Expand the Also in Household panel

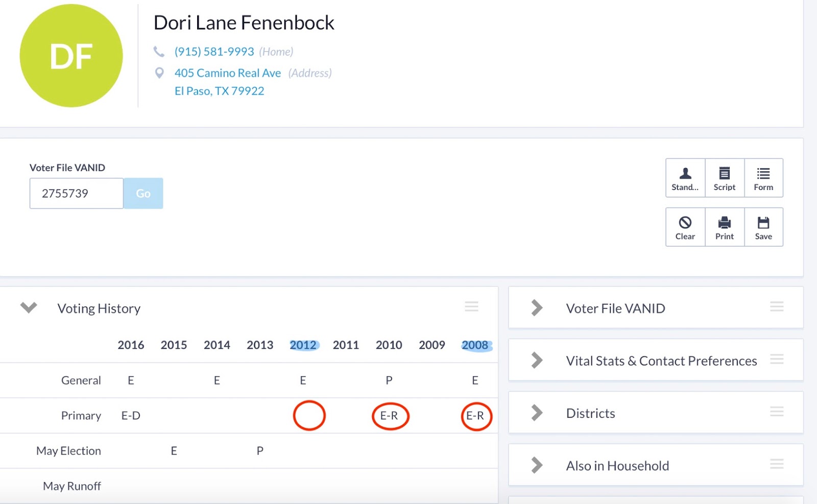pyautogui.click(x=537, y=465)
